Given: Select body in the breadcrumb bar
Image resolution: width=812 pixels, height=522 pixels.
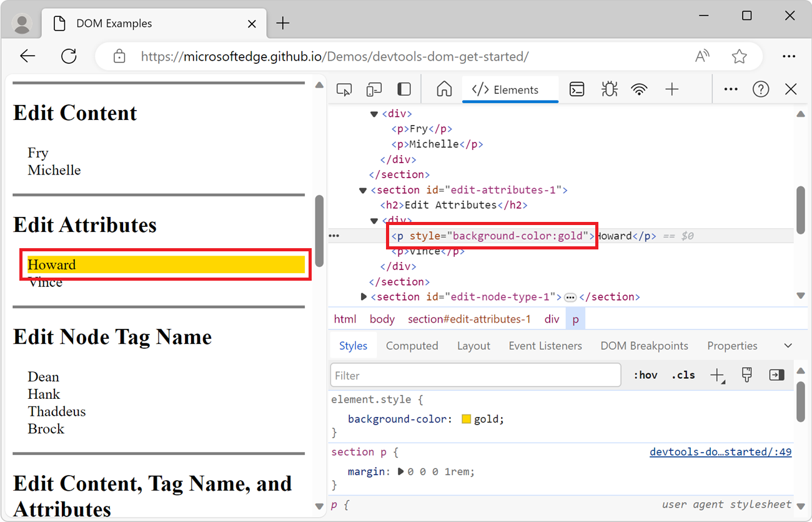Looking at the screenshot, I should (382, 319).
